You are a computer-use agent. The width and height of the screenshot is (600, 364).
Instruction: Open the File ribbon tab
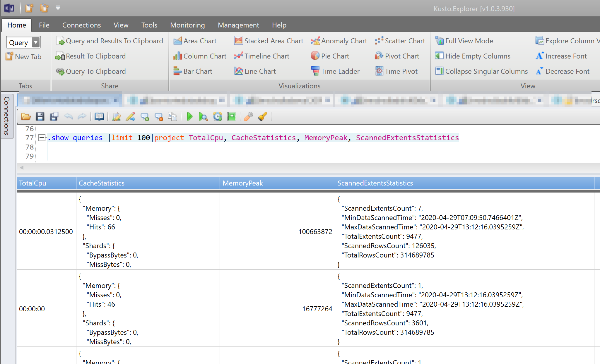[x=44, y=25]
